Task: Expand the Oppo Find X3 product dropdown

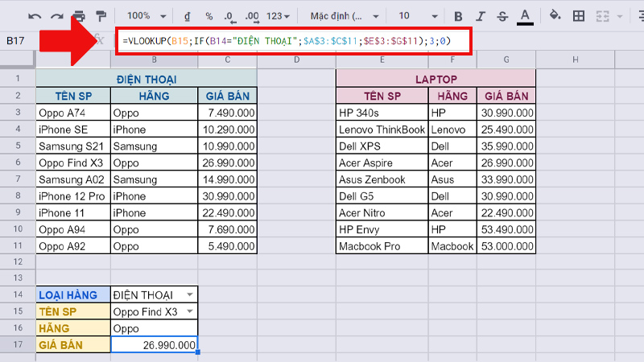Action: (189, 311)
